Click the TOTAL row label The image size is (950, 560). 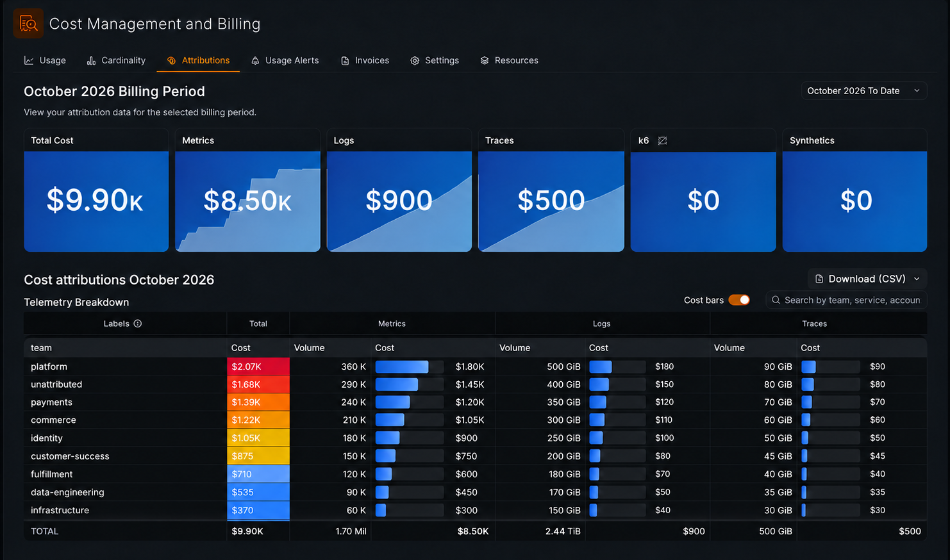(44, 531)
